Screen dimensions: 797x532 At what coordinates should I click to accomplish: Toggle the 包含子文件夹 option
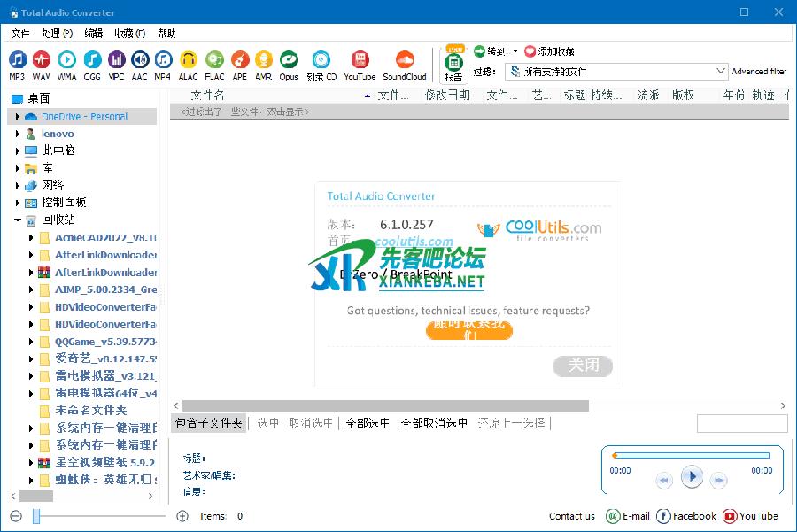[x=208, y=423]
